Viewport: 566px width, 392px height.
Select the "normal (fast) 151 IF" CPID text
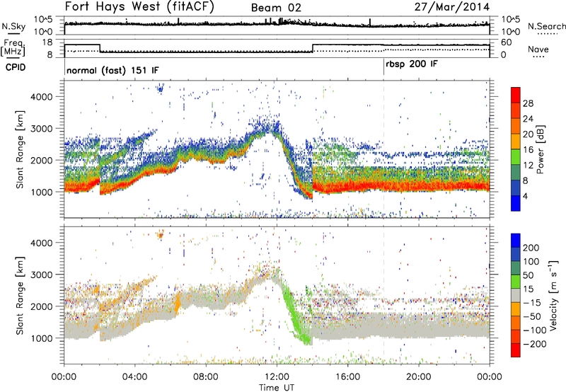click(x=112, y=70)
